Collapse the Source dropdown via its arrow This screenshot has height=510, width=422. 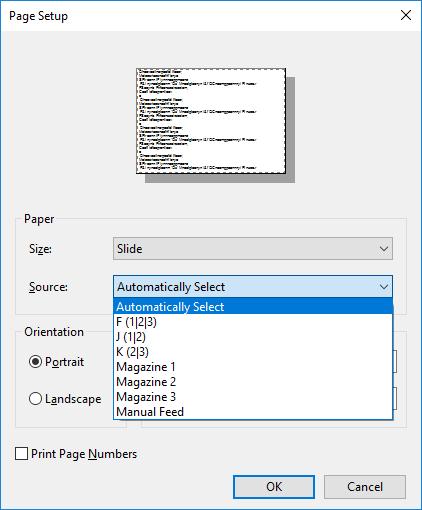click(384, 287)
